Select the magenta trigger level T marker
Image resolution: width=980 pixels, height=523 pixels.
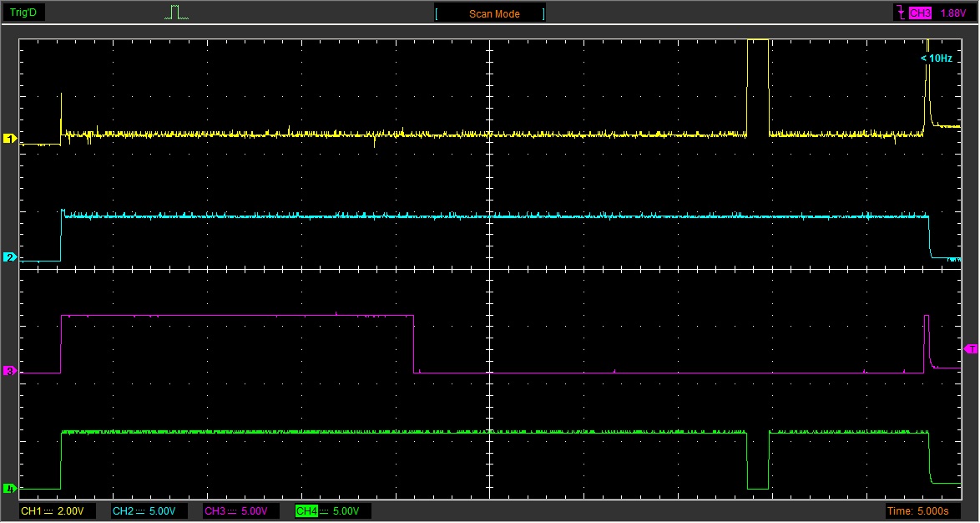[x=971, y=348]
